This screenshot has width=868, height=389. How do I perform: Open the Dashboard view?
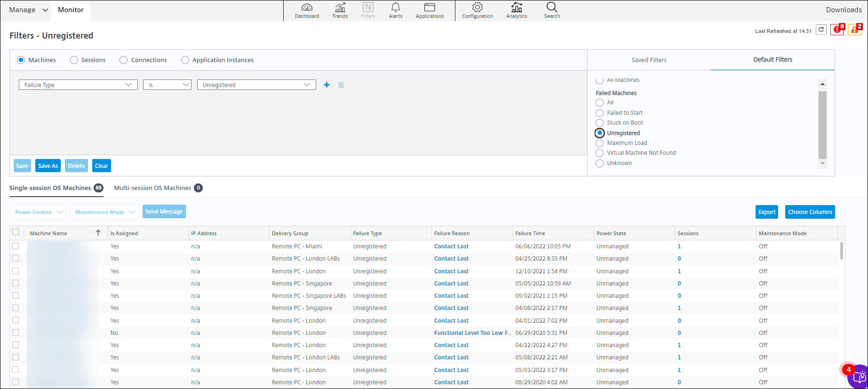(307, 10)
